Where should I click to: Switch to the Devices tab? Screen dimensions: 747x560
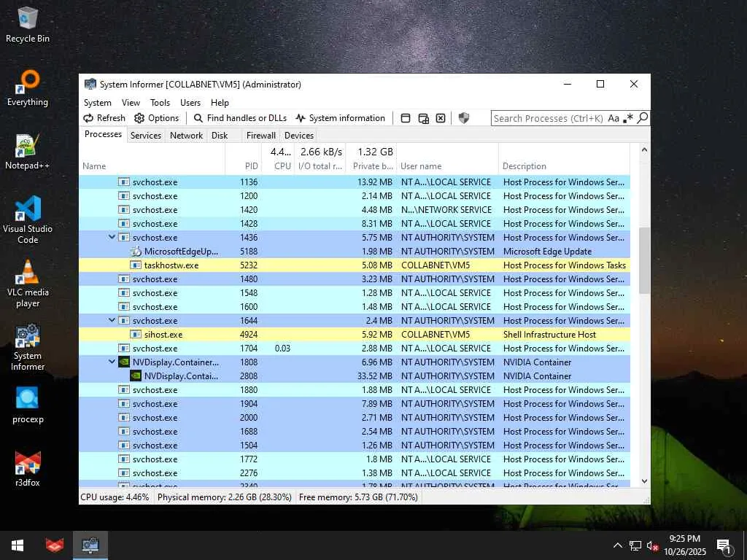[x=299, y=136]
